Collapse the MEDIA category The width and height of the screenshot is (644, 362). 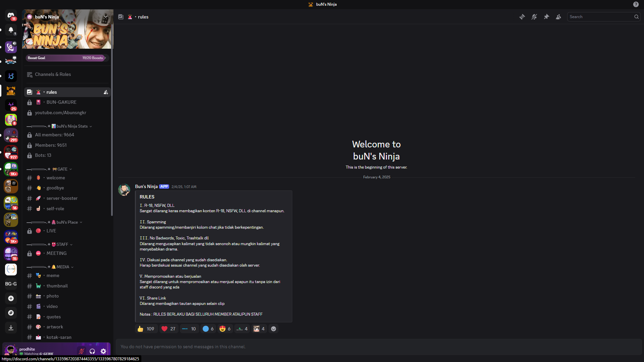click(x=50, y=267)
